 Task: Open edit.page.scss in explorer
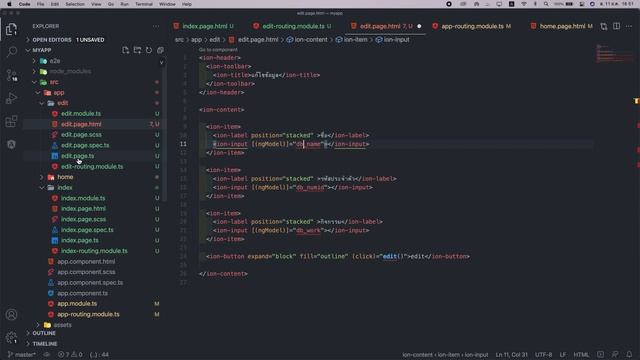[x=81, y=135]
